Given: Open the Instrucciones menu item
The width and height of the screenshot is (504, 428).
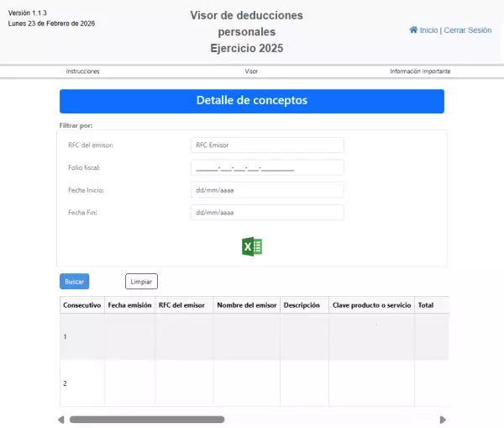Looking at the screenshot, I should [x=82, y=71].
